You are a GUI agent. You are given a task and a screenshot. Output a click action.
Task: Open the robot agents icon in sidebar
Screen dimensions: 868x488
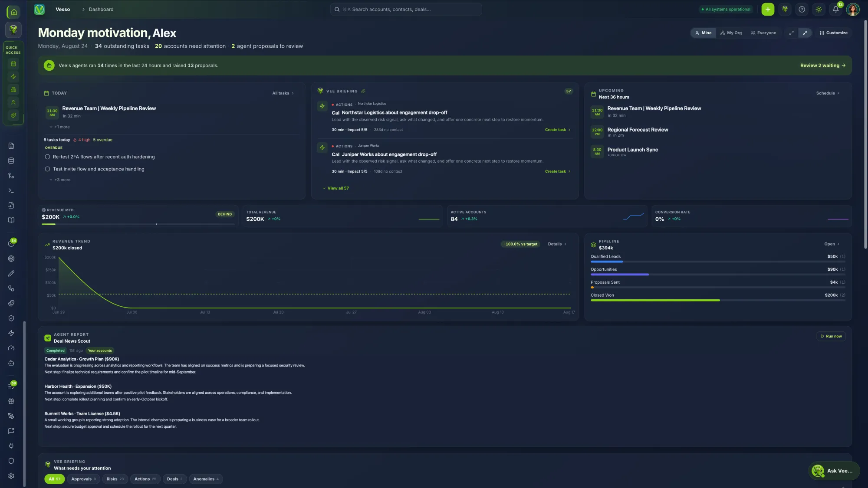click(x=11, y=363)
